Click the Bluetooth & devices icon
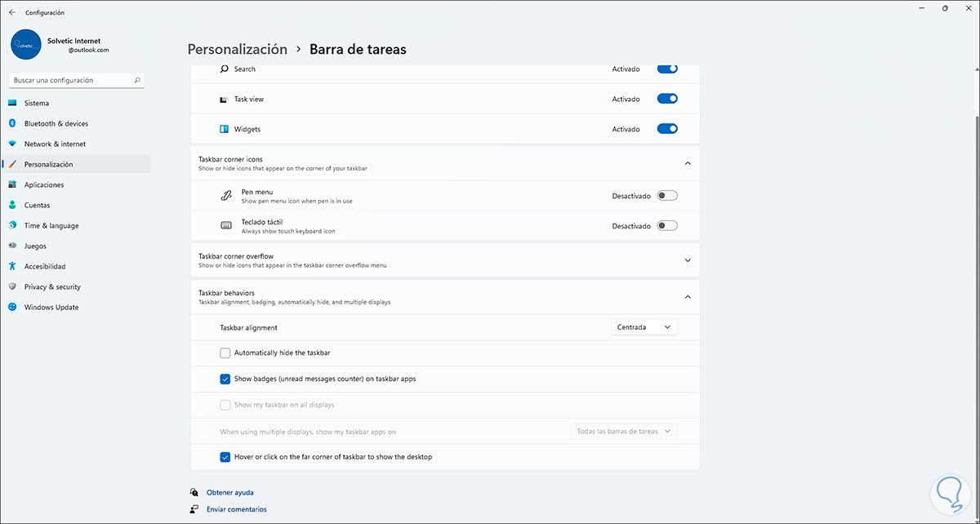980x524 pixels. coord(12,123)
